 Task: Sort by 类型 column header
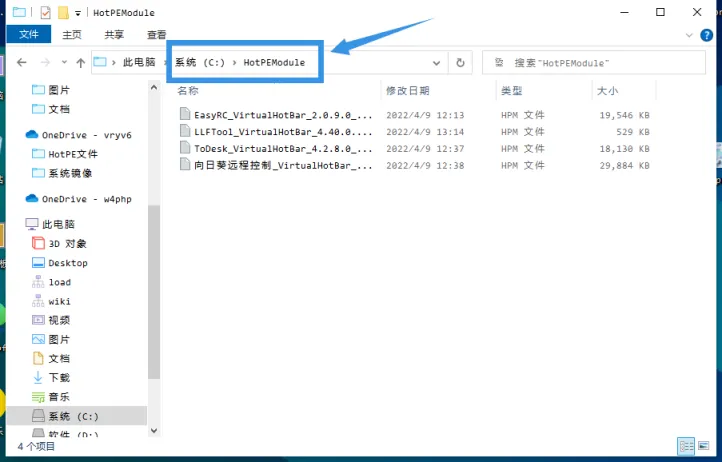click(x=512, y=91)
